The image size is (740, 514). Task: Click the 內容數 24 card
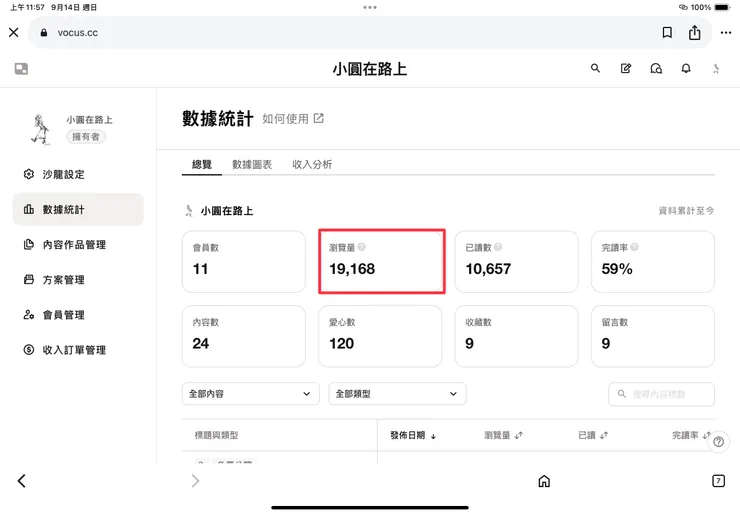pyautogui.click(x=244, y=336)
